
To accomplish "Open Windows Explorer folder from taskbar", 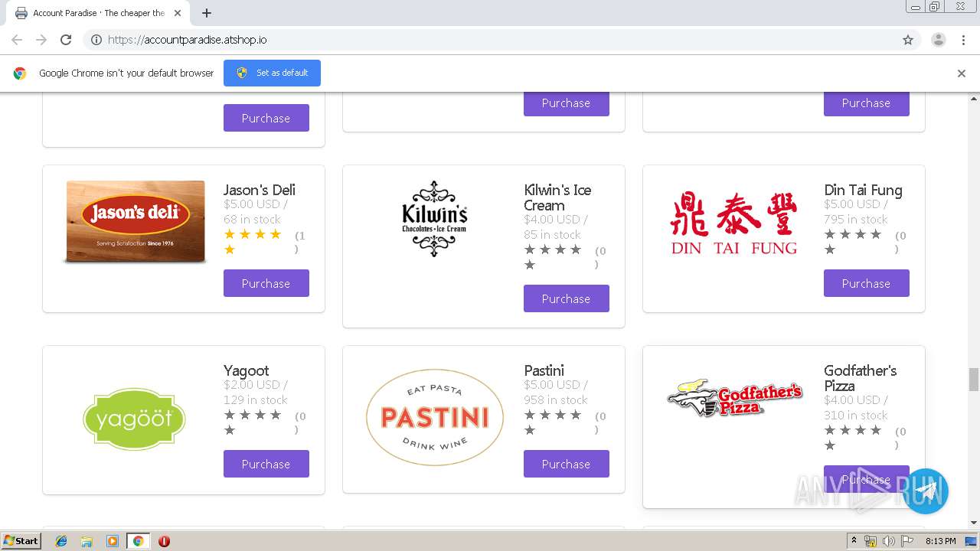I will click(x=87, y=541).
